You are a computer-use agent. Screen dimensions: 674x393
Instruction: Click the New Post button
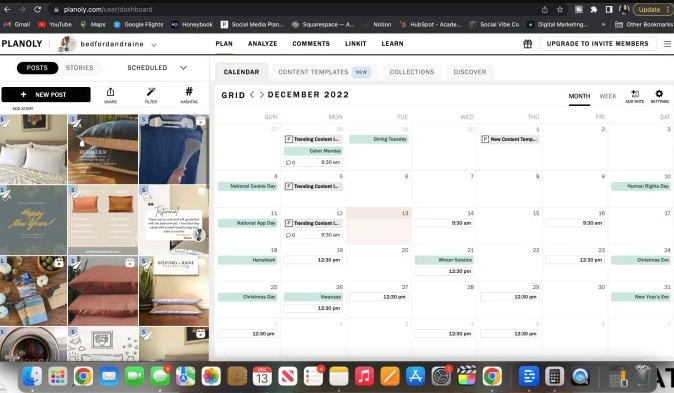46,95
